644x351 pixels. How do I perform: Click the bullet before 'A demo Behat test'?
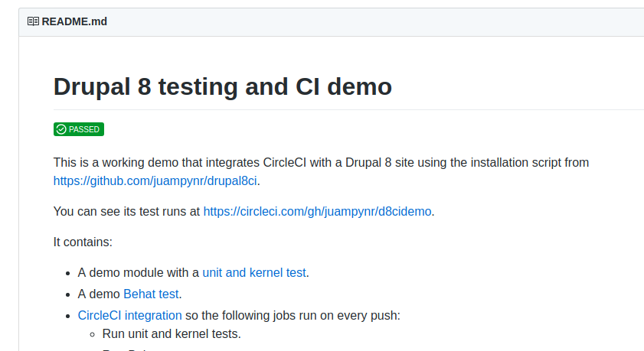[68, 294]
